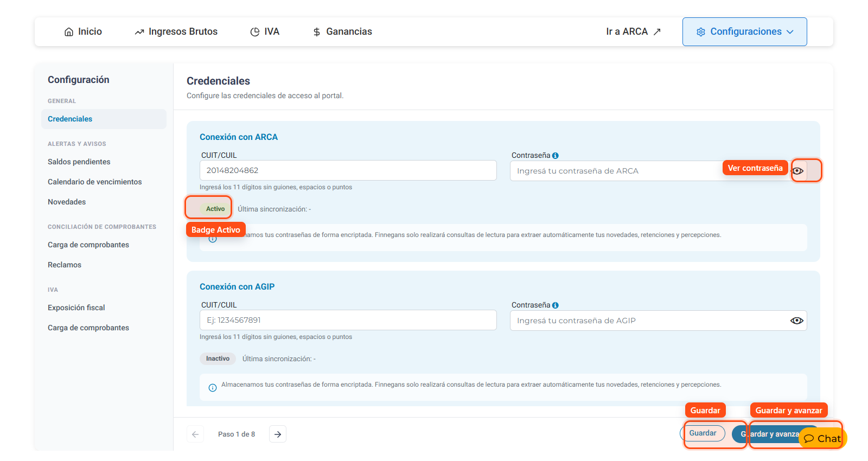Show the ARCA password with the eye icon
Screen dimensions: 868x461
(x=797, y=171)
